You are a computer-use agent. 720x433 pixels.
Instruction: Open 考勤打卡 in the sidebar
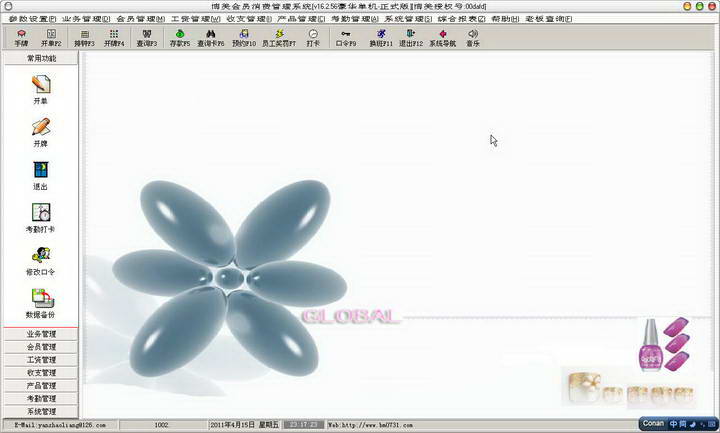pos(41,218)
